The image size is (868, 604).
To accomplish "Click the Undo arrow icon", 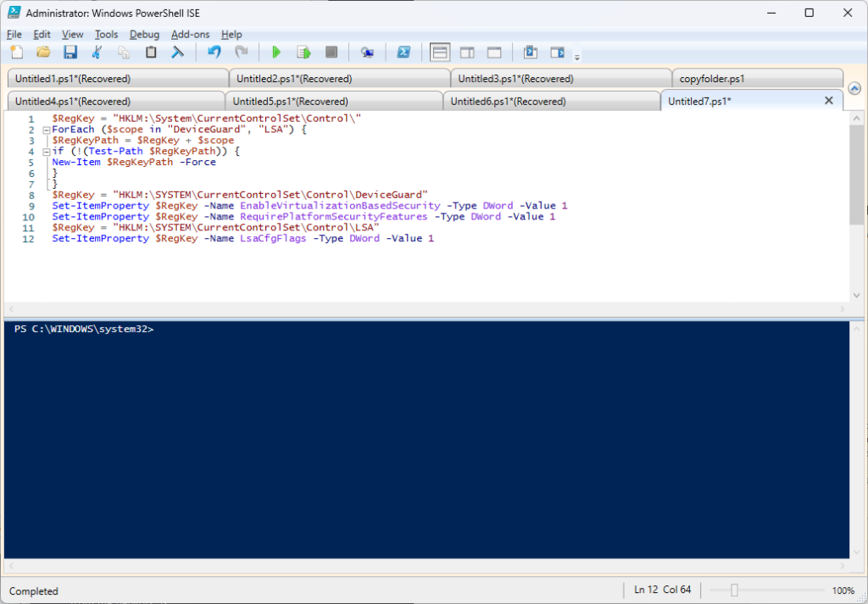I will 214,53.
